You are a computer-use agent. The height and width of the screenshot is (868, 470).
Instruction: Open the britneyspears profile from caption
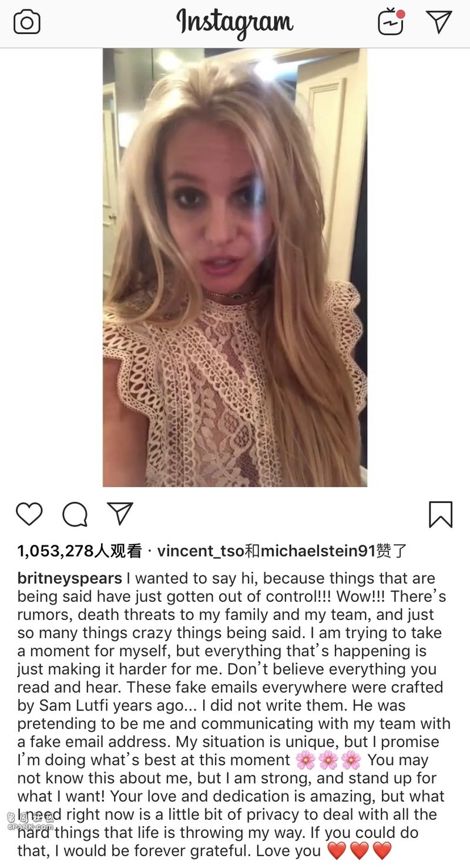pos(70,579)
